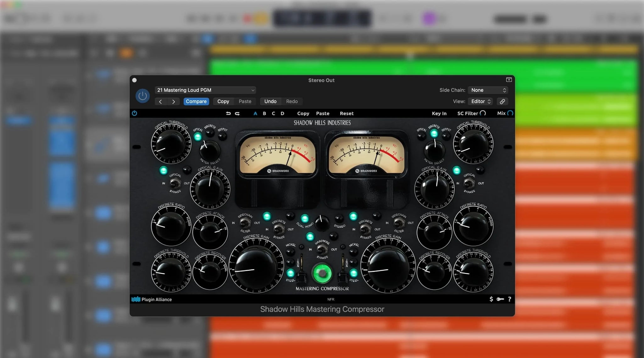The width and height of the screenshot is (644, 358).
Task: Open plugin in separate window via top-right icon
Action: [x=509, y=80]
